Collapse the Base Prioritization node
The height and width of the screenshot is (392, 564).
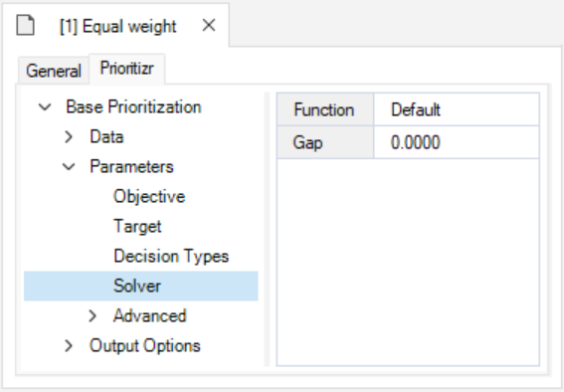pyautogui.click(x=45, y=107)
